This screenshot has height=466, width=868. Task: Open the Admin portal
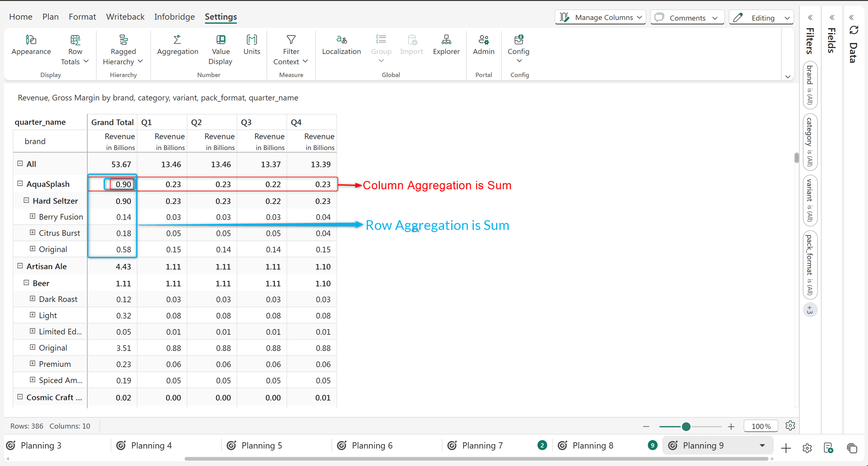[x=483, y=45]
